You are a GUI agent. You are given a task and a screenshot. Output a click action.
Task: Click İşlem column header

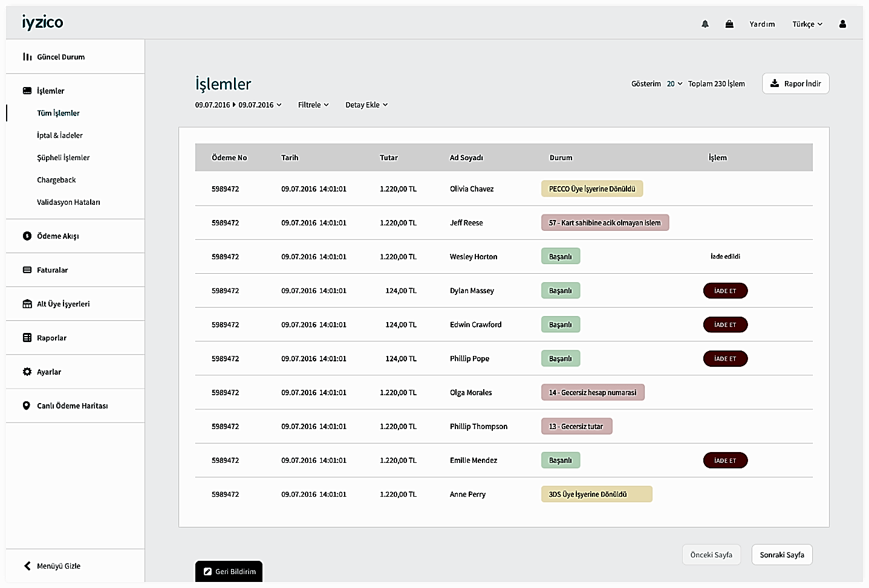[718, 158]
